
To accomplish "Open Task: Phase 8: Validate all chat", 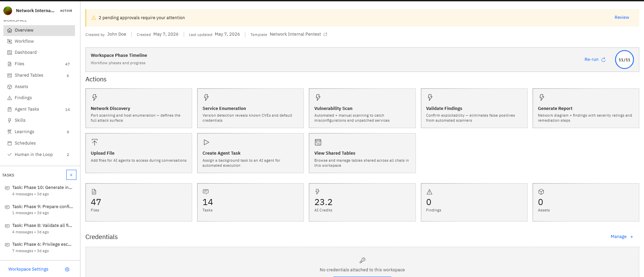I will 39,229.
